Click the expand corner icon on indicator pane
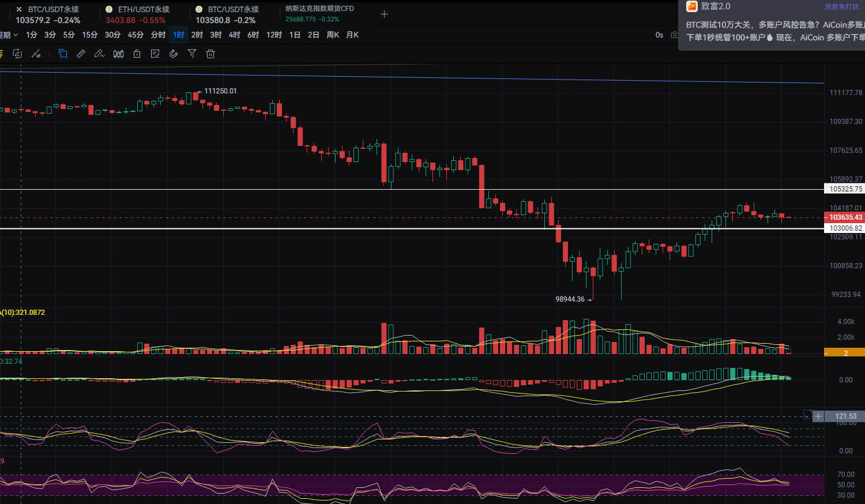The image size is (865, 504). (808, 415)
